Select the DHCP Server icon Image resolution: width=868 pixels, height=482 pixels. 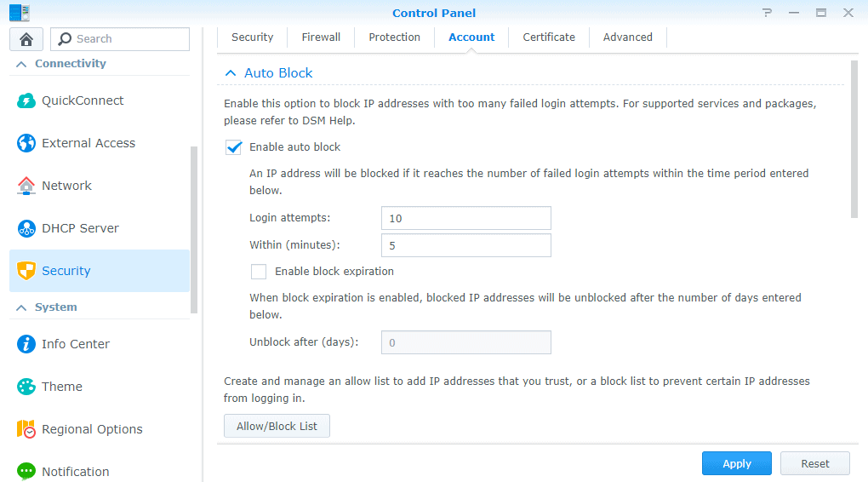[26, 228]
